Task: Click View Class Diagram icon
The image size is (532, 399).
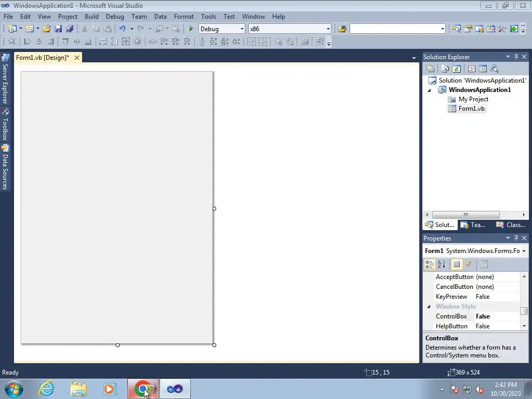Action: tap(495, 69)
